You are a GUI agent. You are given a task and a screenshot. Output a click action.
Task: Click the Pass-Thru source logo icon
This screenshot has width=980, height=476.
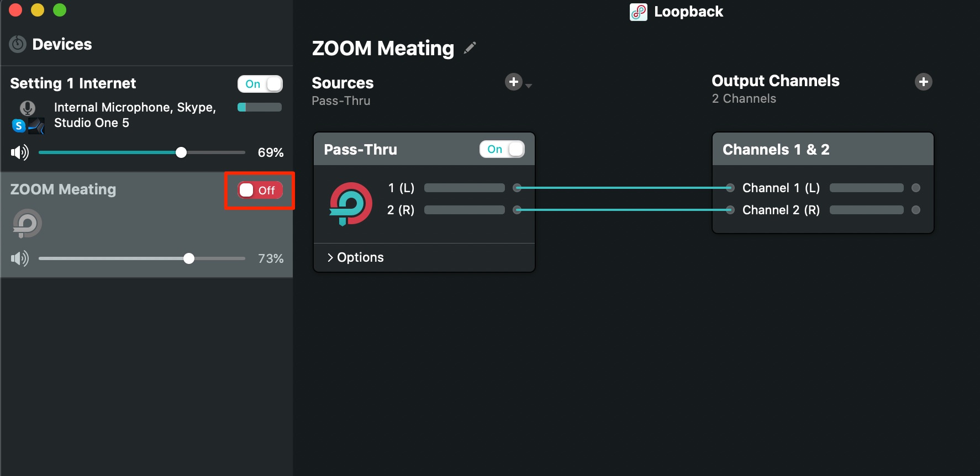(x=351, y=204)
